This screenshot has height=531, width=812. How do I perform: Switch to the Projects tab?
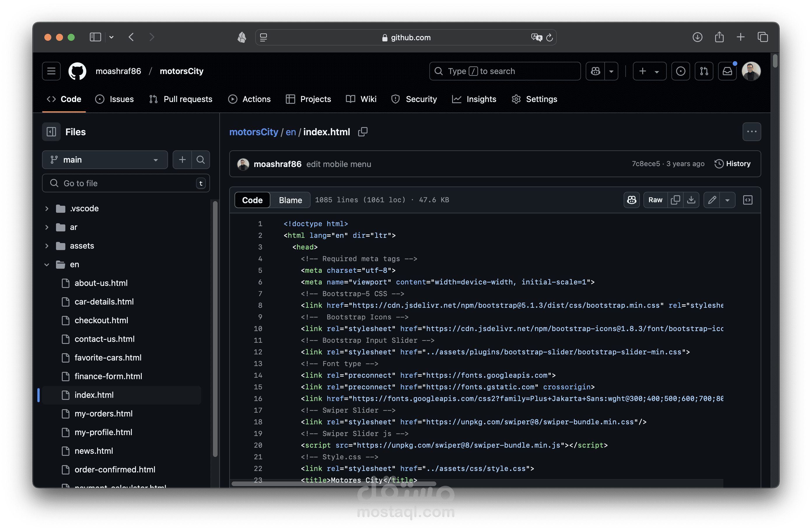click(x=308, y=99)
